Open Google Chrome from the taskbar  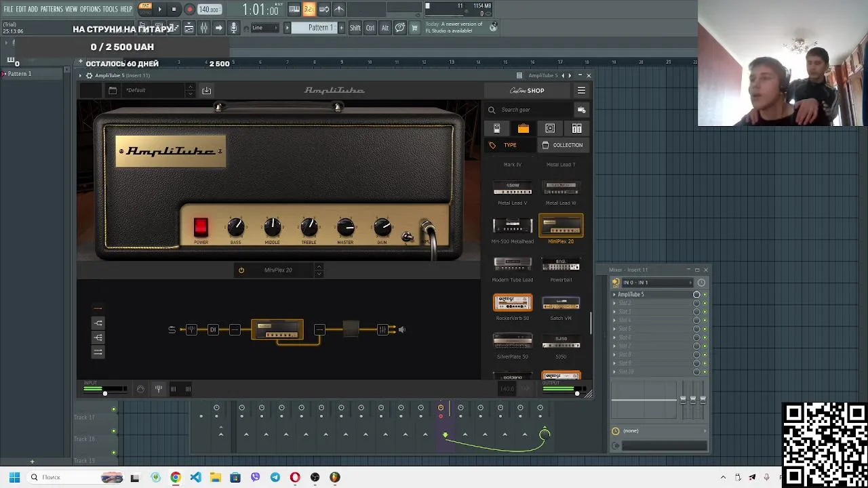click(x=176, y=477)
